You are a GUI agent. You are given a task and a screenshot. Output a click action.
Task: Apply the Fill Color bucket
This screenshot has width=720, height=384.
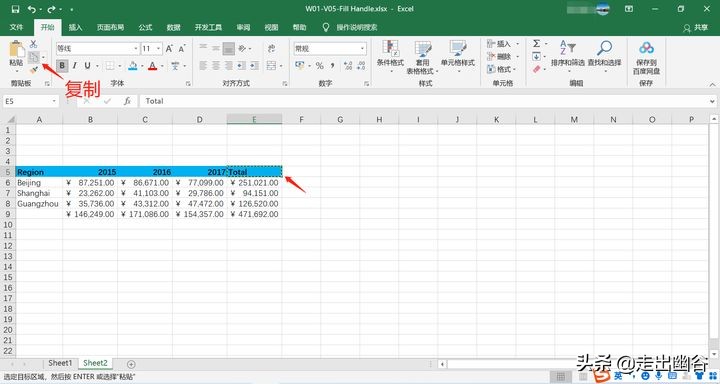click(x=133, y=66)
